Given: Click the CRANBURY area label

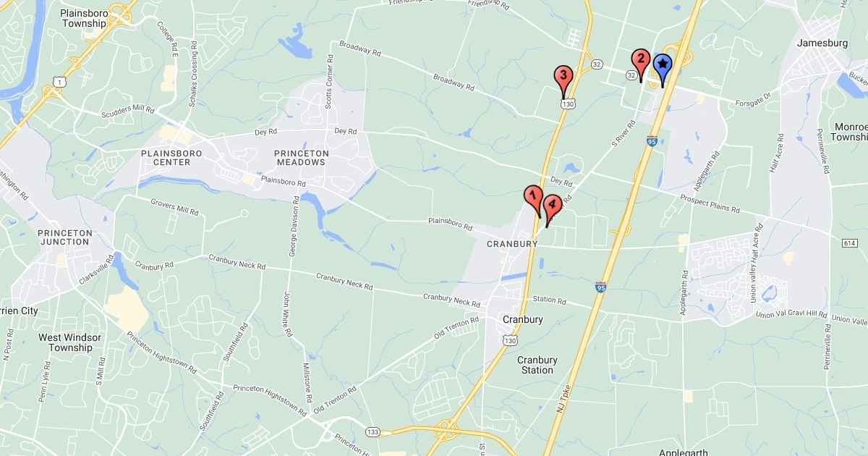Looking at the screenshot, I should (x=512, y=244).
